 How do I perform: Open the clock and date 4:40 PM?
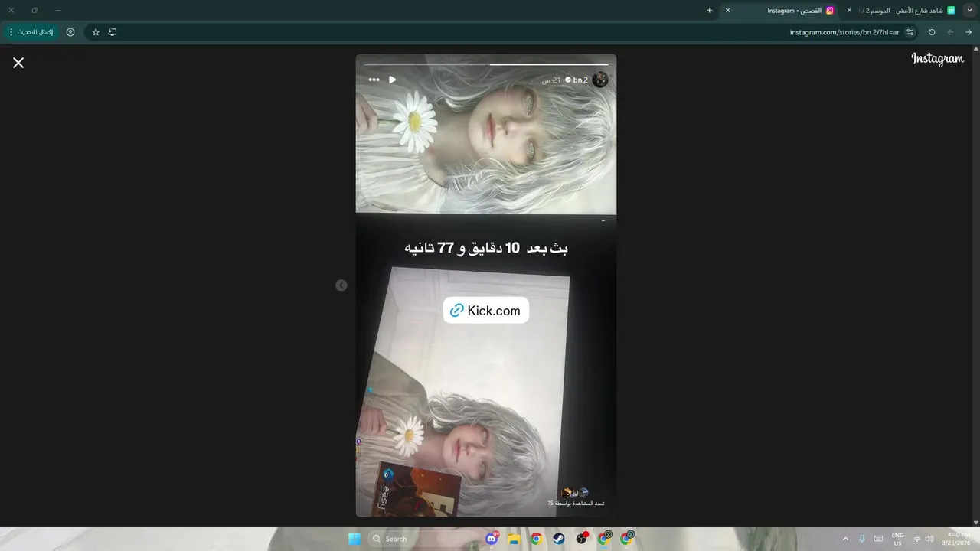[958, 539]
